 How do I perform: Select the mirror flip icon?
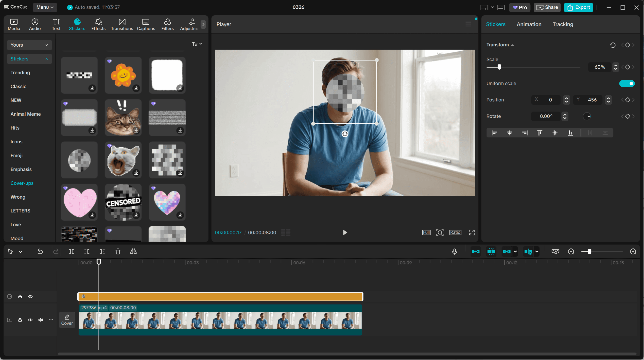pyautogui.click(x=133, y=252)
